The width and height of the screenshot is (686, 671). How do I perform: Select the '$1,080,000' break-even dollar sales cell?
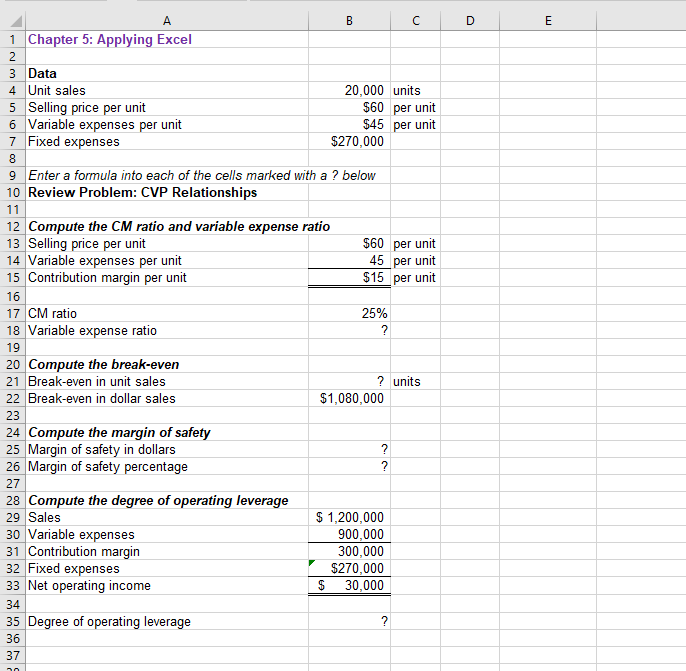(x=349, y=398)
